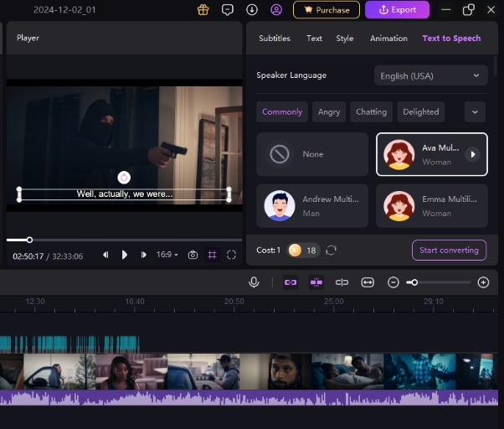This screenshot has height=429, width=504.
Task: Zoom in the timeline with plus icon
Action: (483, 282)
